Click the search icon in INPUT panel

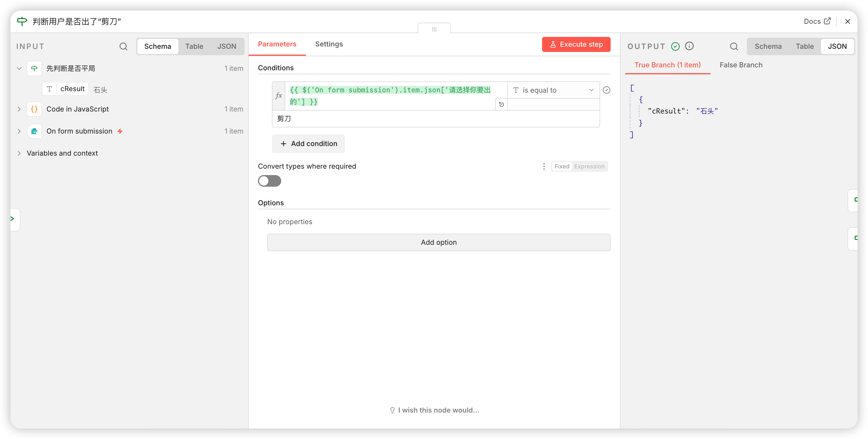123,46
